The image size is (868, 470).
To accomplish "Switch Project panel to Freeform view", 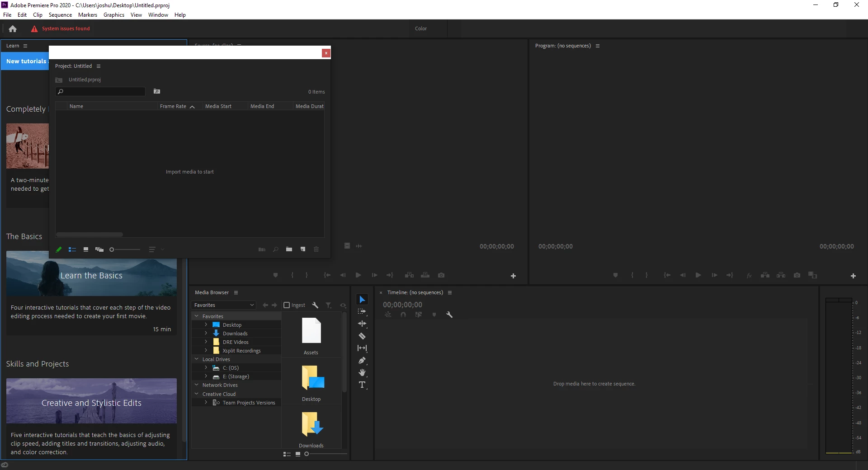I will coord(99,249).
